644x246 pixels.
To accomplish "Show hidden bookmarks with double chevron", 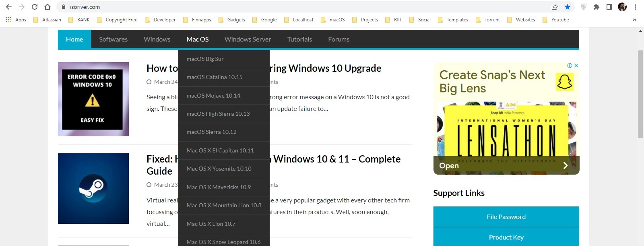I will click(x=635, y=19).
